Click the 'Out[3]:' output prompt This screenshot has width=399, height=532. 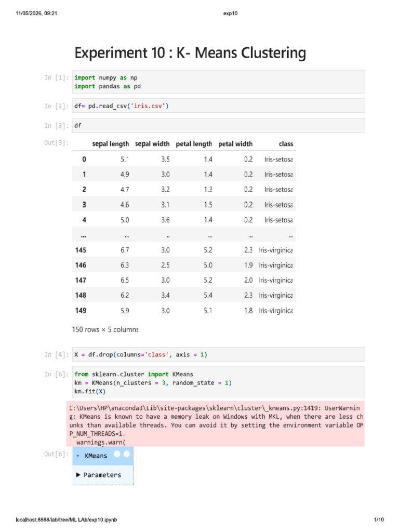(56, 142)
